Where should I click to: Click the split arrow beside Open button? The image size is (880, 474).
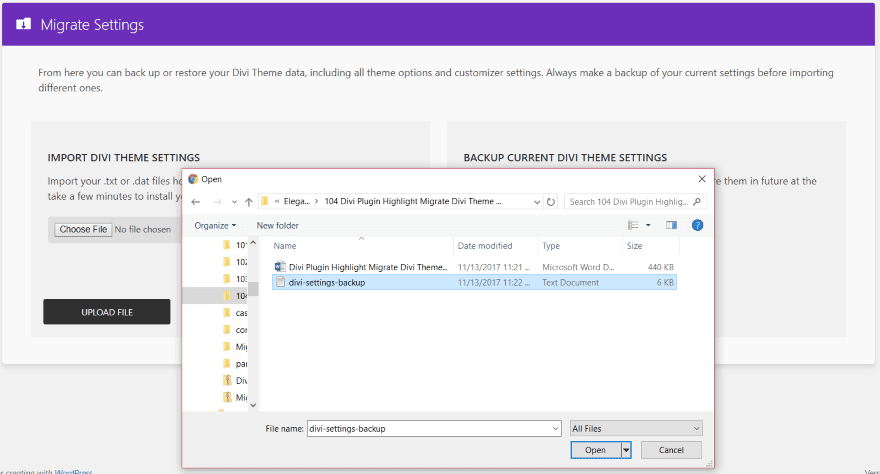[627, 450]
